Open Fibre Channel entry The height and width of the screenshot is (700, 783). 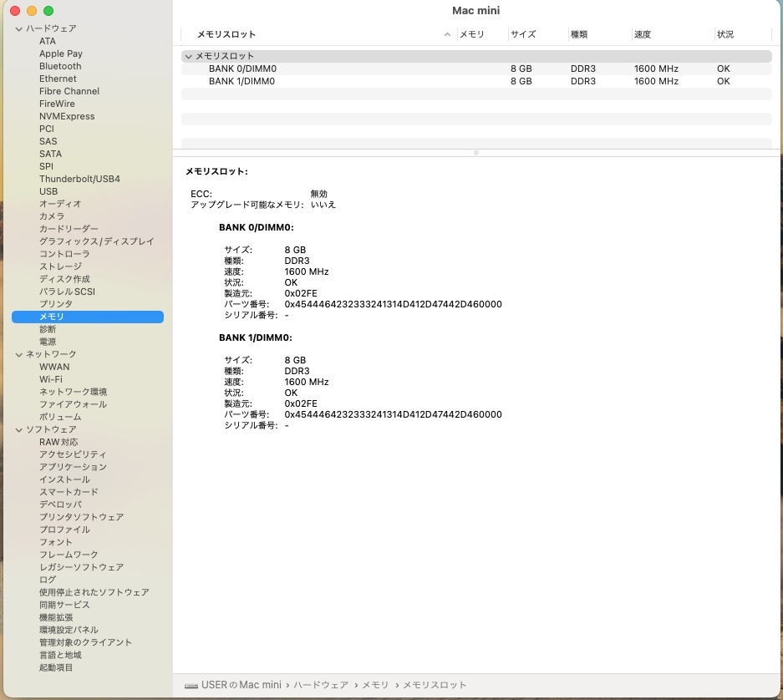[69, 91]
